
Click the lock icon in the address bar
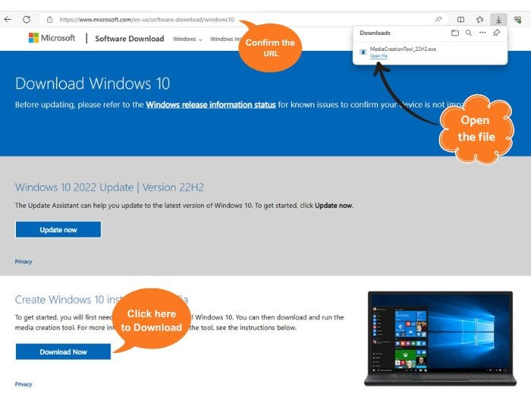point(49,19)
